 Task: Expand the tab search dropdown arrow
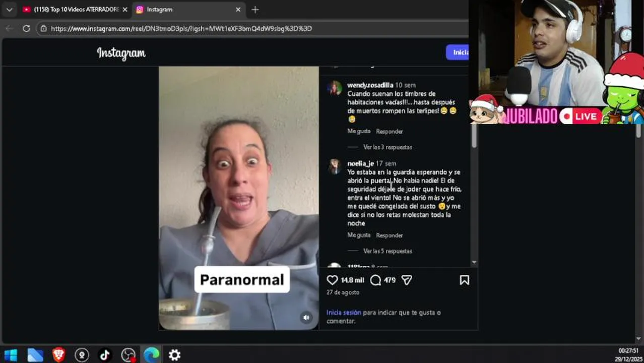[9, 10]
